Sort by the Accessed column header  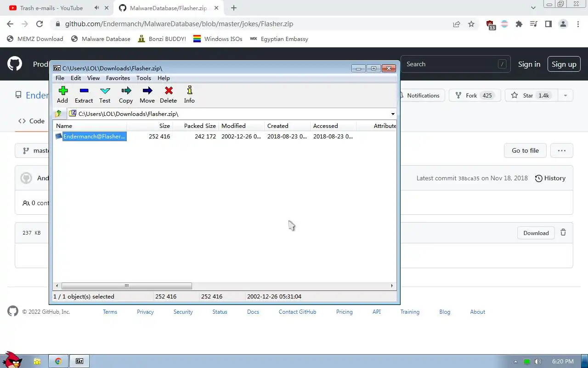[x=334, y=126]
